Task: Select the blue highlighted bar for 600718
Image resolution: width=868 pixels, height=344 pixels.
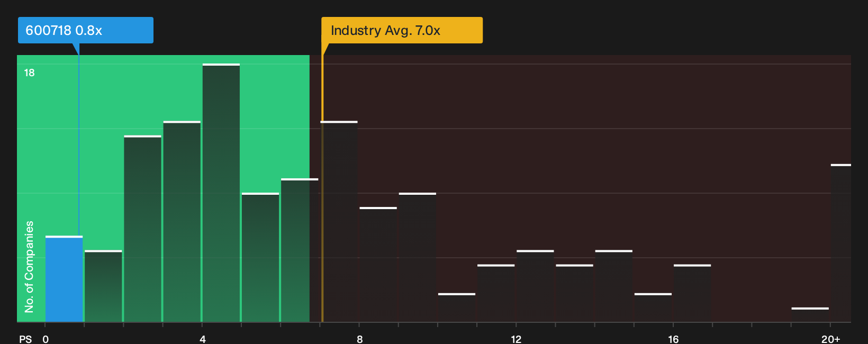Action: pyautogui.click(x=64, y=279)
